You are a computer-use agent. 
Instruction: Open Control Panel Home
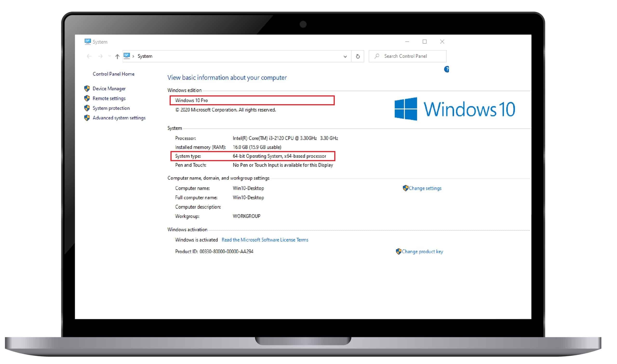113,74
